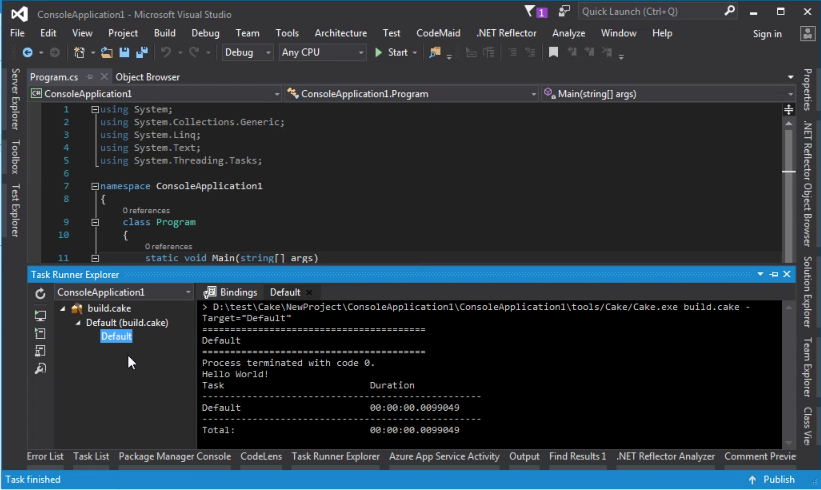Click the Sign in link

coord(767,34)
